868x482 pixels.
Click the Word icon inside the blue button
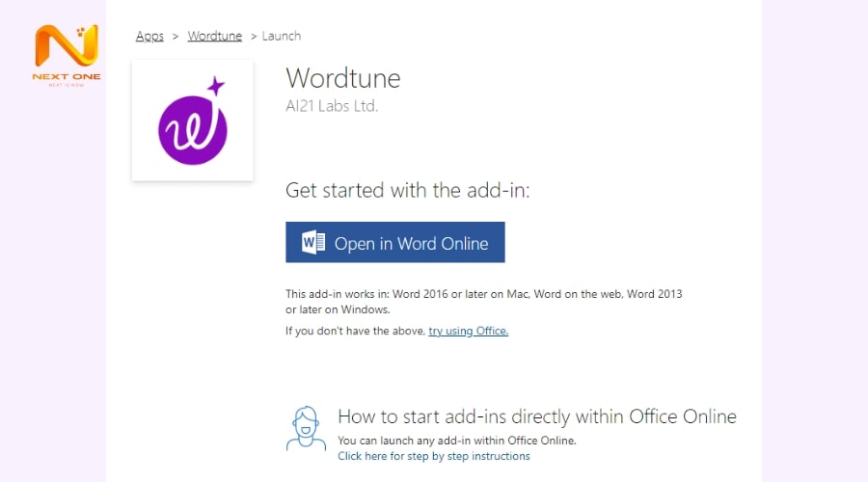pyautogui.click(x=313, y=242)
